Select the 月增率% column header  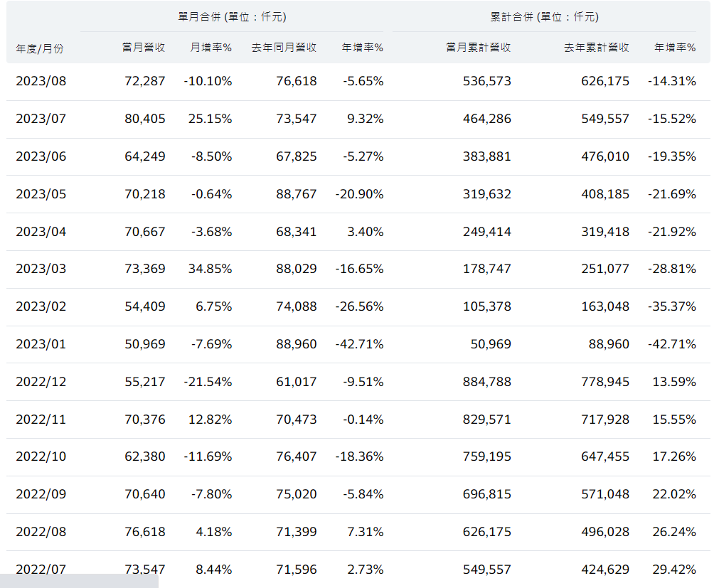coord(211,48)
